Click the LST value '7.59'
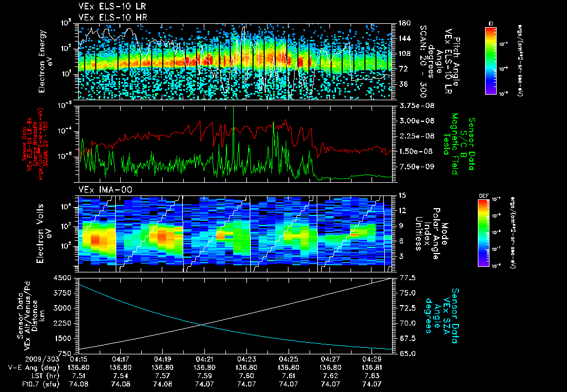 coord(205,376)
